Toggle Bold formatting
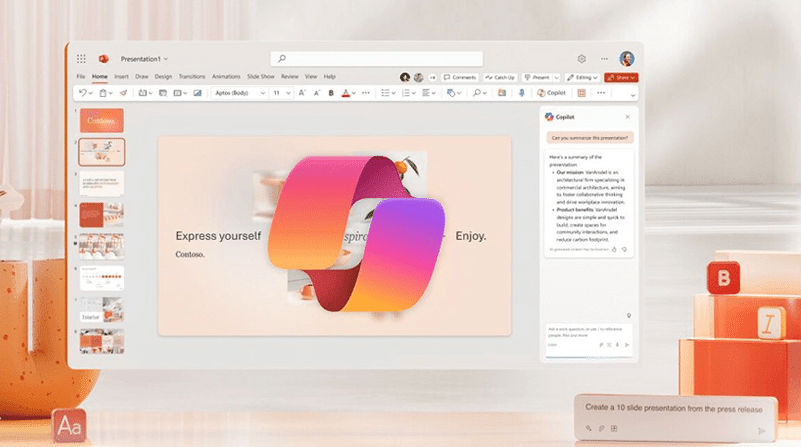 (x=331, y=93)
